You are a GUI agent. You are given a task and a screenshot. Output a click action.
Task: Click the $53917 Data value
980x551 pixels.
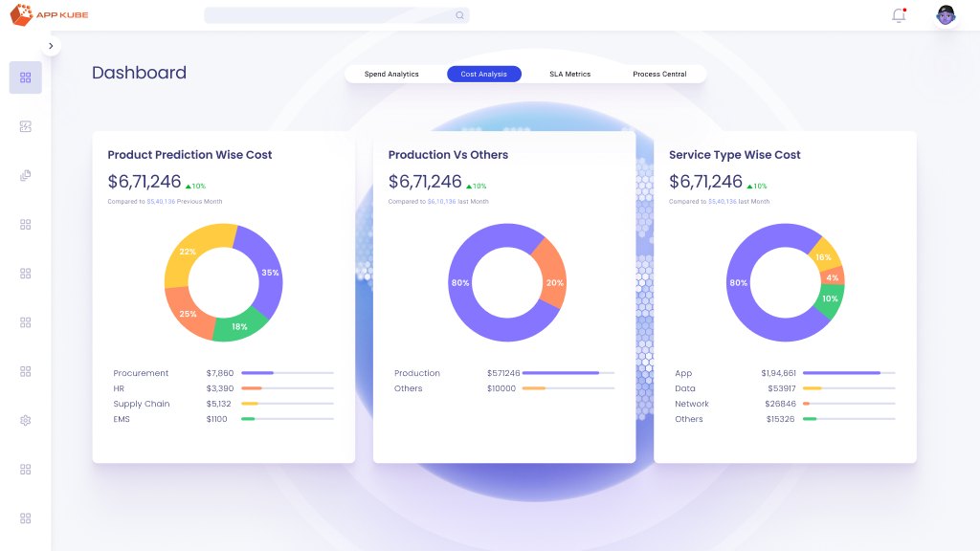[x=782, y=388]
